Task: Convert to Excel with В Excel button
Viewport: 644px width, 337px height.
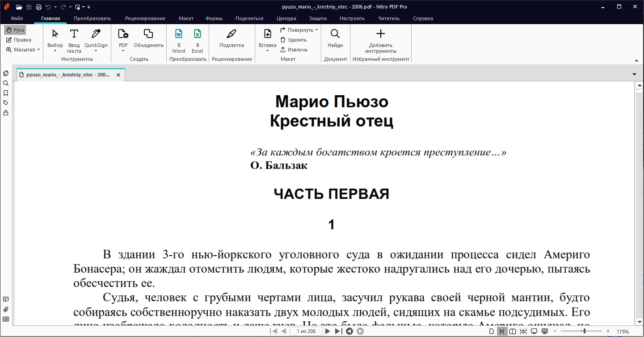Action: [x=197, y=41]
